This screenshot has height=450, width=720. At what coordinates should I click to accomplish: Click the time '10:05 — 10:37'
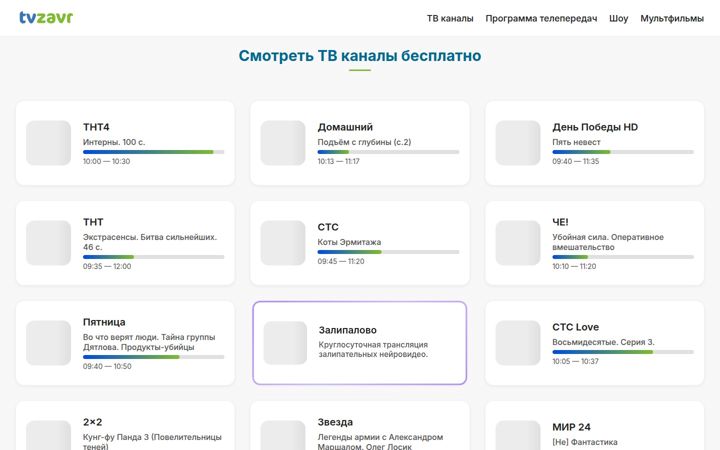[x=575, y=361]
